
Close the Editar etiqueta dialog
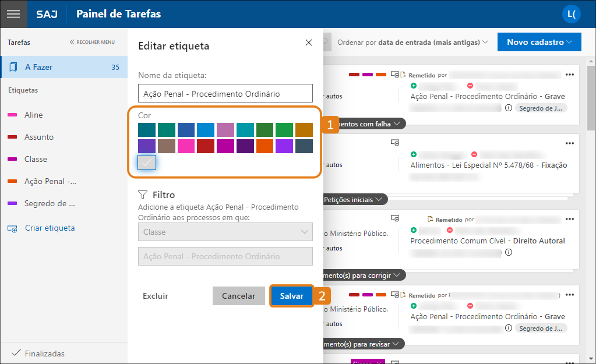[309, 43]
